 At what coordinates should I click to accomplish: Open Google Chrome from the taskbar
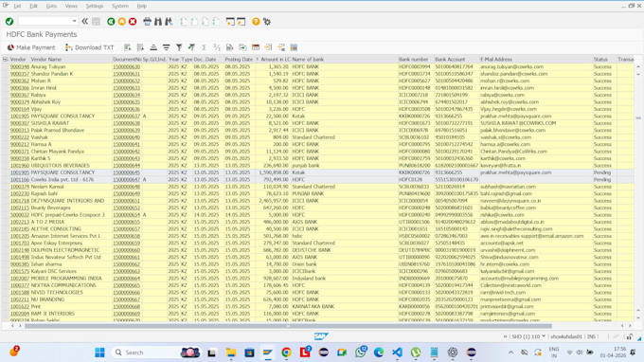[286, 353]
